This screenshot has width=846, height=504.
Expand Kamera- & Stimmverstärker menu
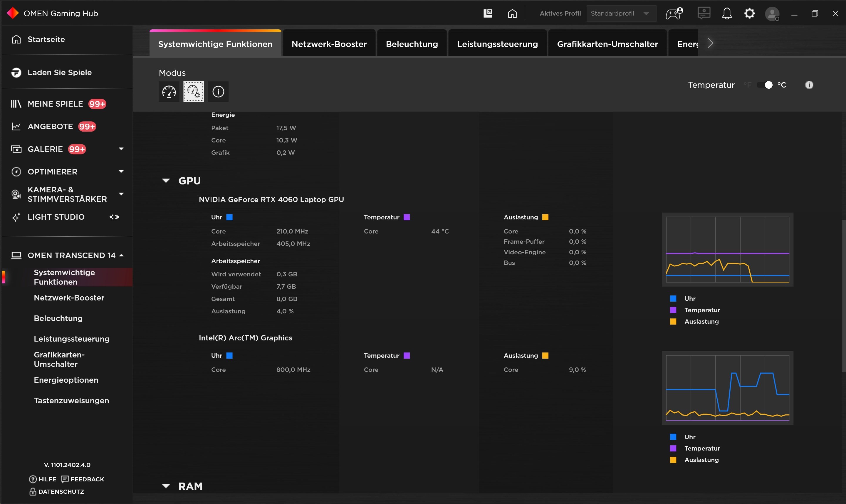121,194
